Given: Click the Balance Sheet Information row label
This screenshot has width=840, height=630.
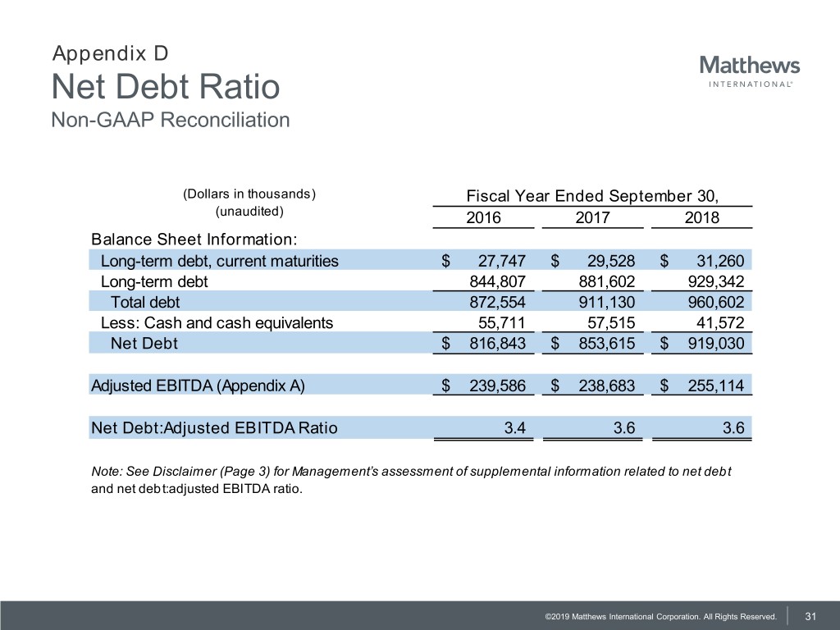Looking at the screenshot, I should pyautogui.click(x=194, y=240).
